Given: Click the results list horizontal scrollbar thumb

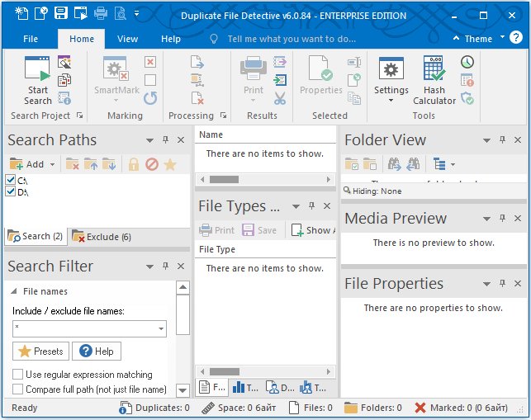Looking at the screenshot, I should tap(224, 179).
